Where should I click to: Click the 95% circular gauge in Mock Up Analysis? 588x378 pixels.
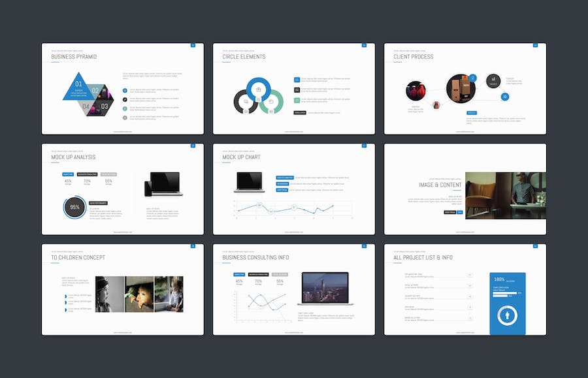point(74,208)
